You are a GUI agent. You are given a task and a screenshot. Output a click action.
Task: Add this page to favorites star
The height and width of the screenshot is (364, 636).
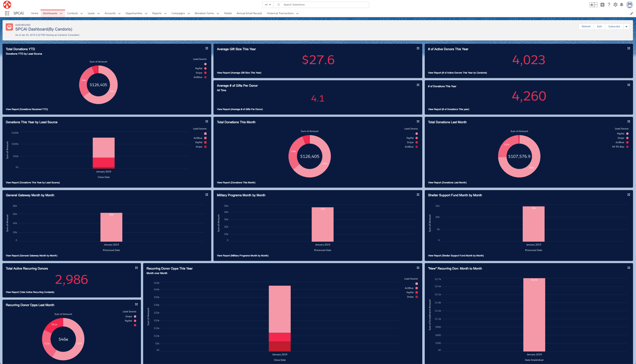tap(592, 5)
